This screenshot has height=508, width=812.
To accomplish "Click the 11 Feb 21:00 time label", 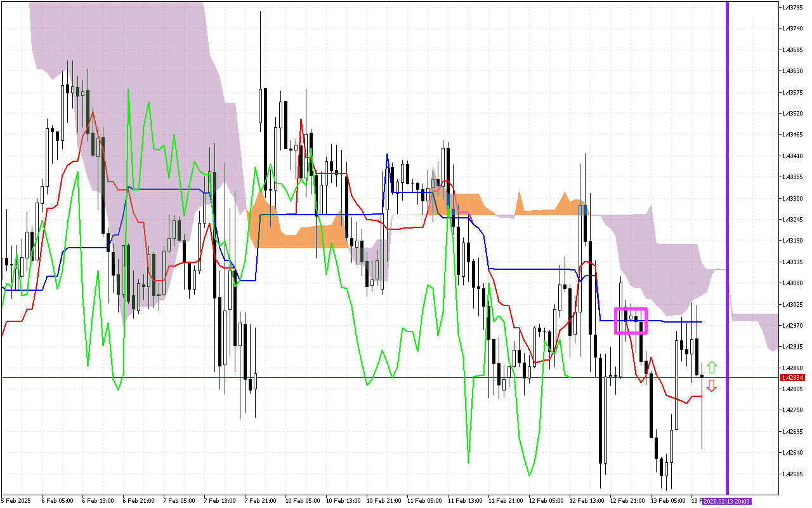I will 506,501.
